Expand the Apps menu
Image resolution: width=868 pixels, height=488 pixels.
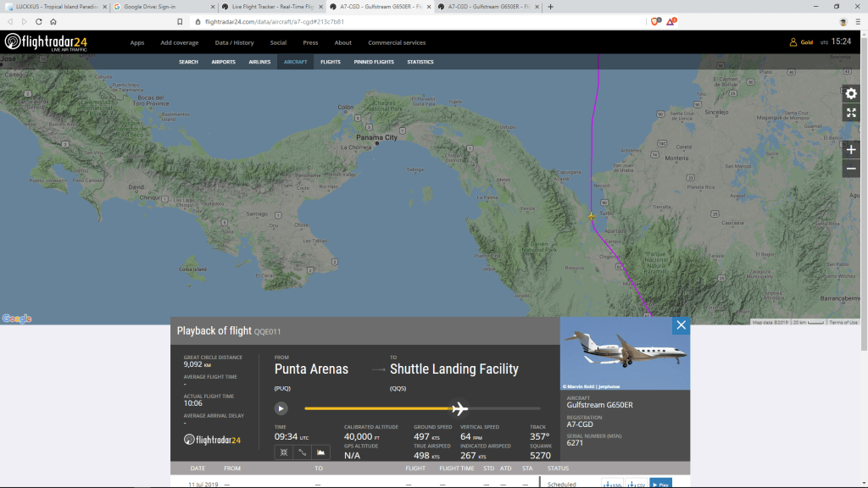click(x=137, y=42)
